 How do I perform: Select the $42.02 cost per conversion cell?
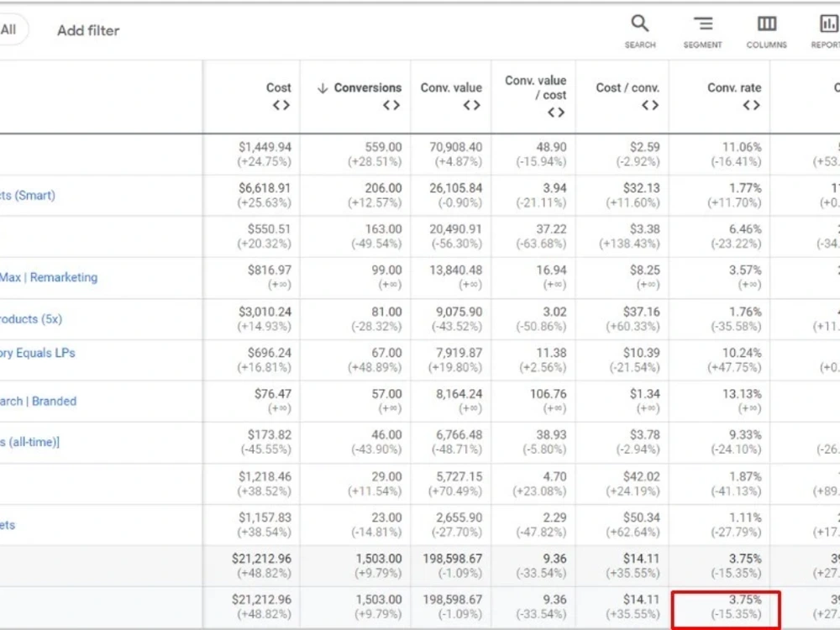click(x=622, y=484)
